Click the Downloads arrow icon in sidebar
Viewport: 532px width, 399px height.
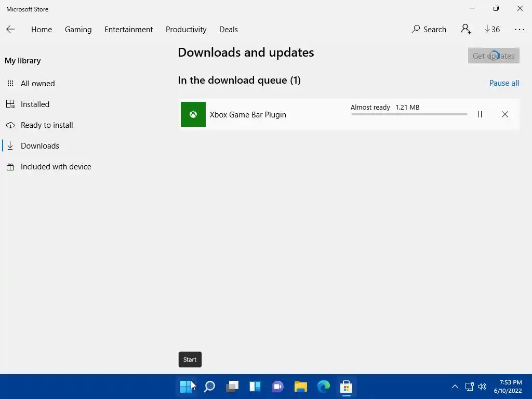coord(10,146)
